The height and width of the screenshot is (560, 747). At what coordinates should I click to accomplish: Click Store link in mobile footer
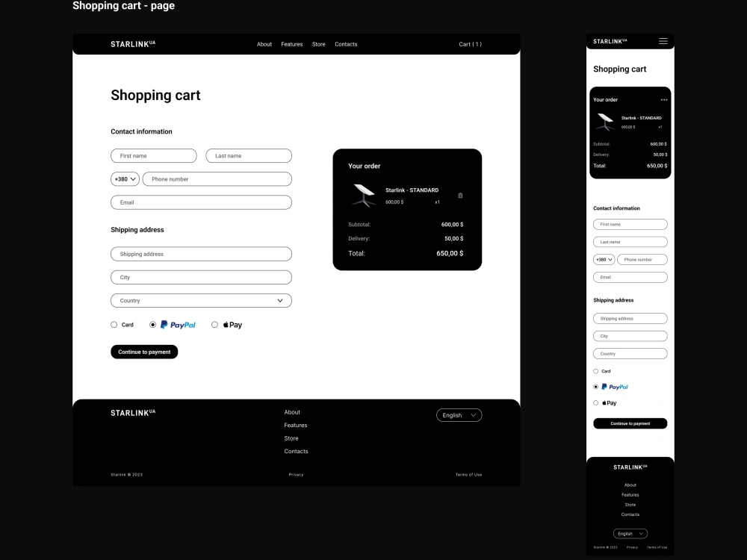[x=630, y=505]
